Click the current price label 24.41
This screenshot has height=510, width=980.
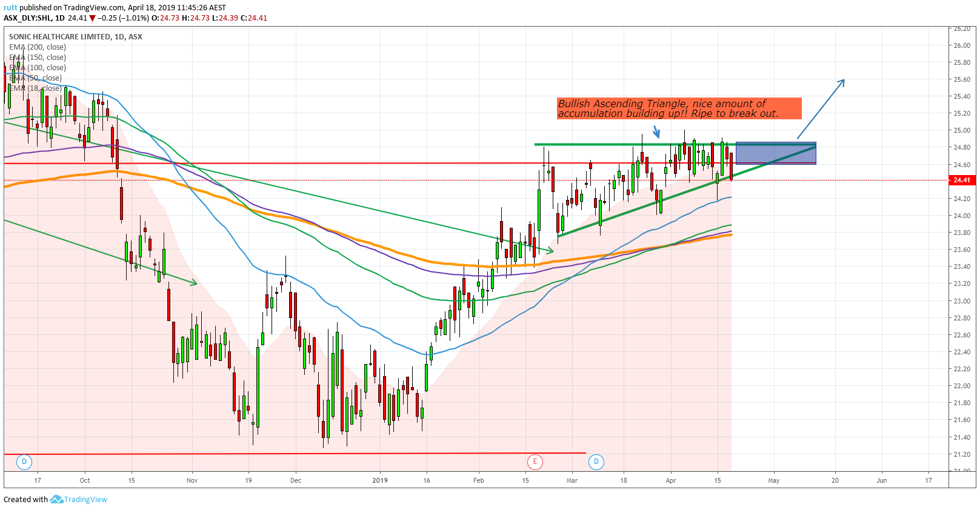[961, 180]
